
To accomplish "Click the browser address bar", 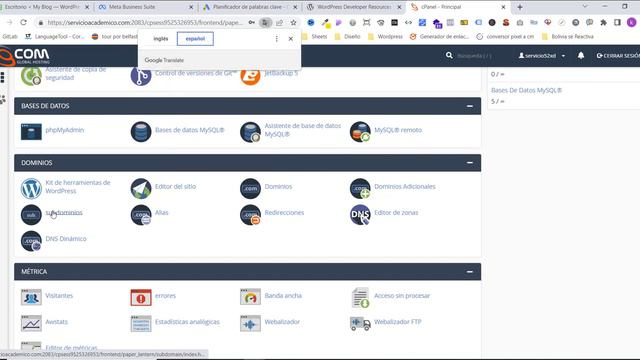I will coord(144,22).
